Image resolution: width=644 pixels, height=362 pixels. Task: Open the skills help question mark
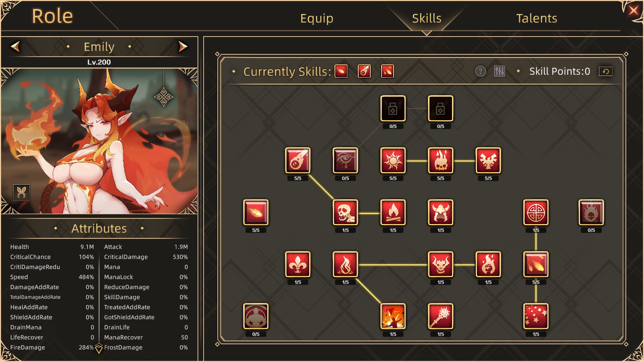(x=481, y=71)
